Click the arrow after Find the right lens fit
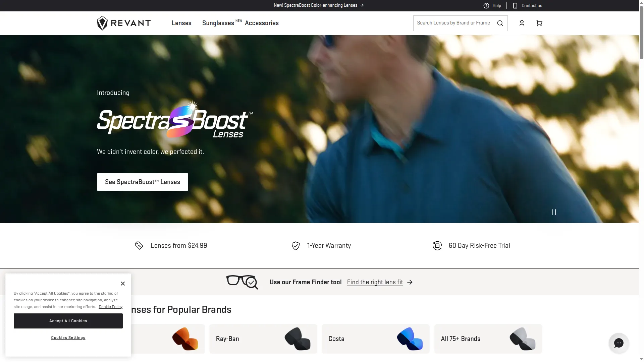644x362 pixels. click(x=410, y=282)
